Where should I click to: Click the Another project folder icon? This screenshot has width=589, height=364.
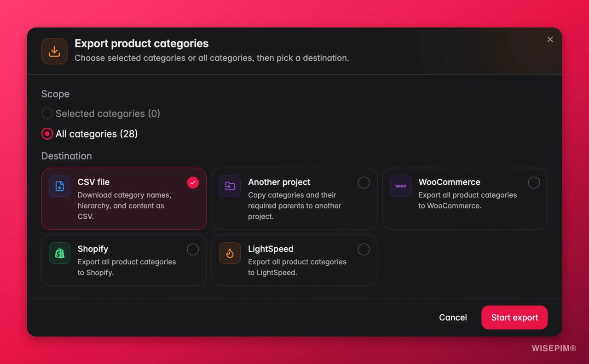(230, 186)
